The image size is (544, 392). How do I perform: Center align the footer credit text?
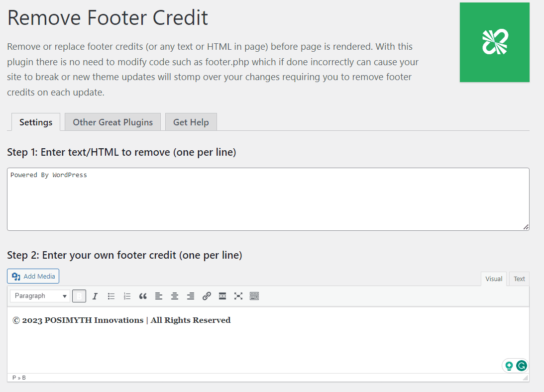click(175, 296)
